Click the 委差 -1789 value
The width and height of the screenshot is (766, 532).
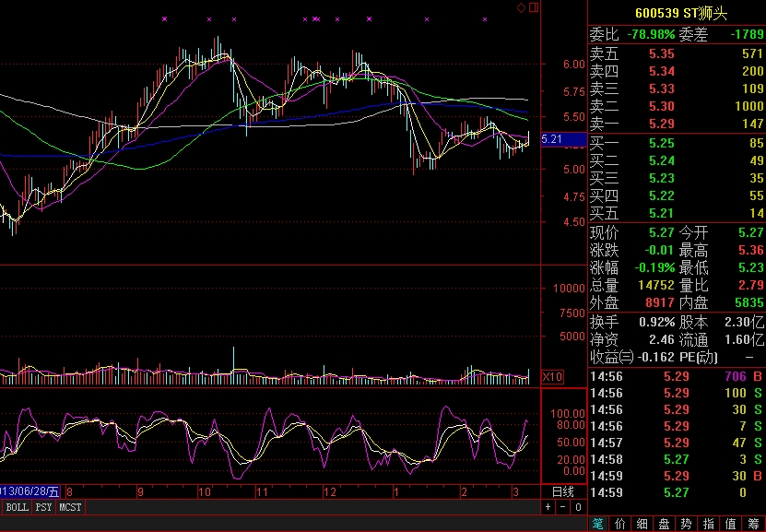click(747, 35)
